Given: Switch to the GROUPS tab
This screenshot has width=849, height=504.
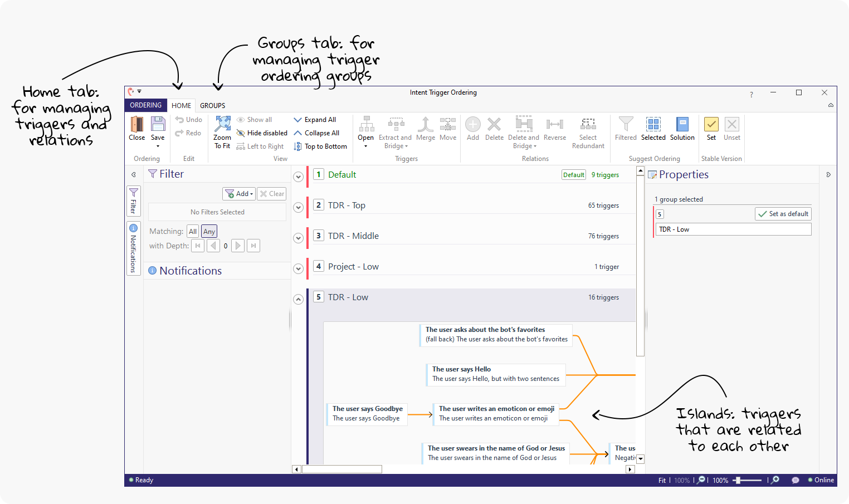Looking at the screenshot, I should 212,105.
